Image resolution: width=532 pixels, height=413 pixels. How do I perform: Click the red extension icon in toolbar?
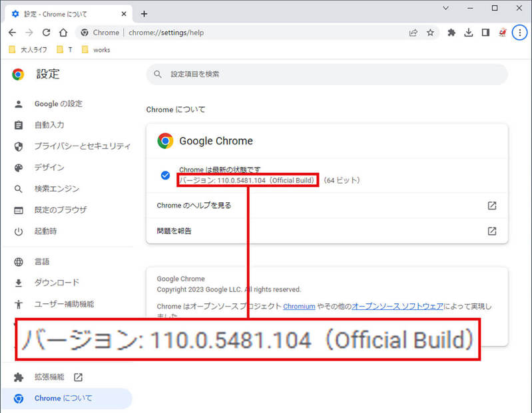pos(503,33)
